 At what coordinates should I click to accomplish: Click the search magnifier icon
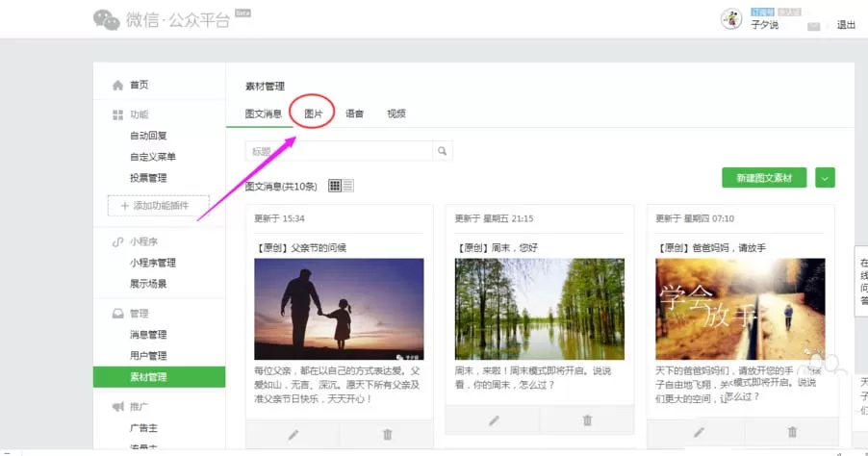[442, 151]
